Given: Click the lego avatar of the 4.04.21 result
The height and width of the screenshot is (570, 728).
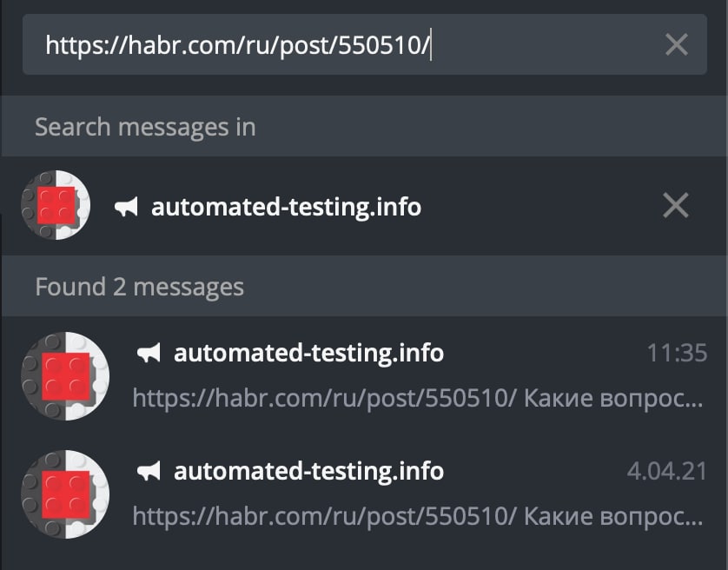Looking at the screenshot, I should 65,494.
